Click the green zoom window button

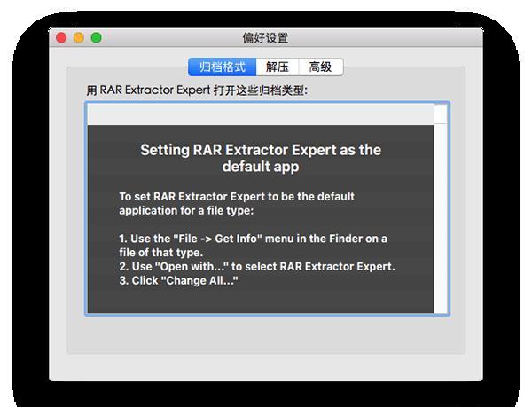click(97, 37)
